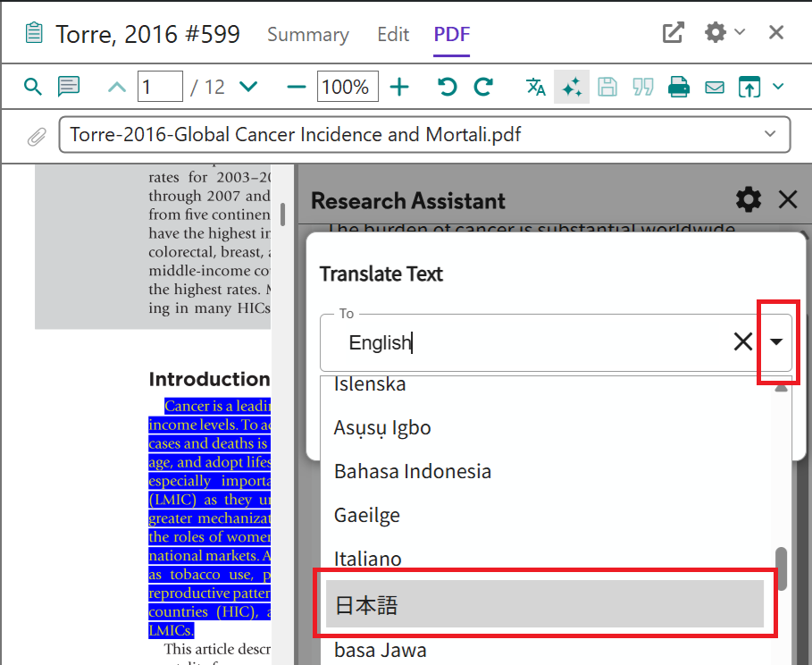This screenshot has height=665, width=812.
Task: Open the comments annotation icon
Action: [x=69, y=87]
